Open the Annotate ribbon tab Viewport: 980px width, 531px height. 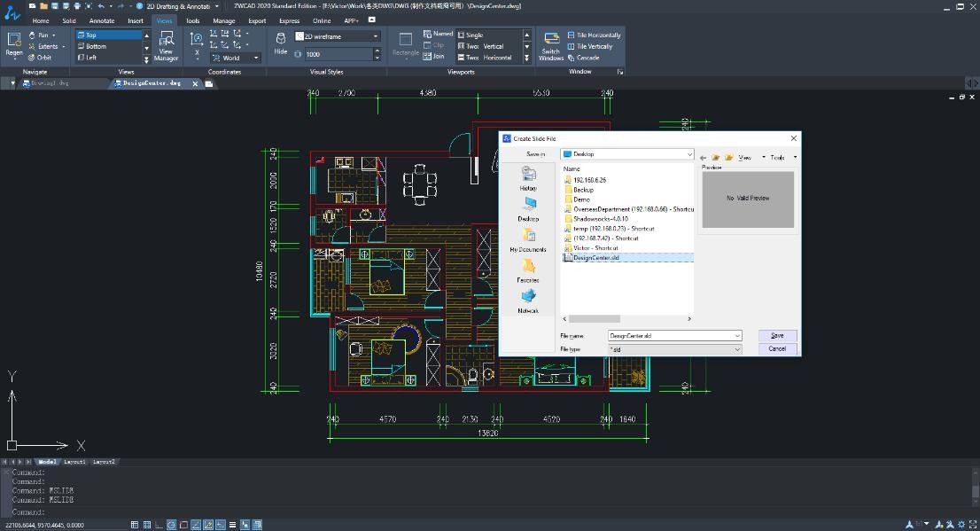(x=102, y=20)
